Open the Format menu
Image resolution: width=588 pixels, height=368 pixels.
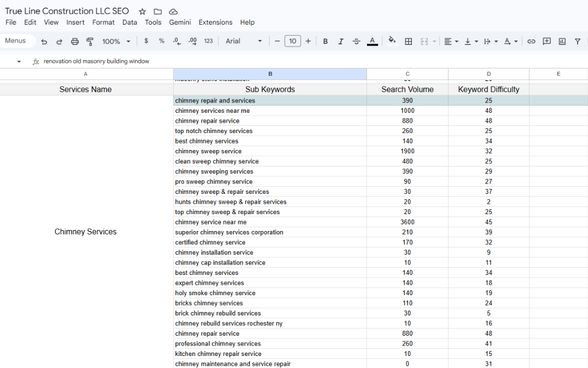103,22
